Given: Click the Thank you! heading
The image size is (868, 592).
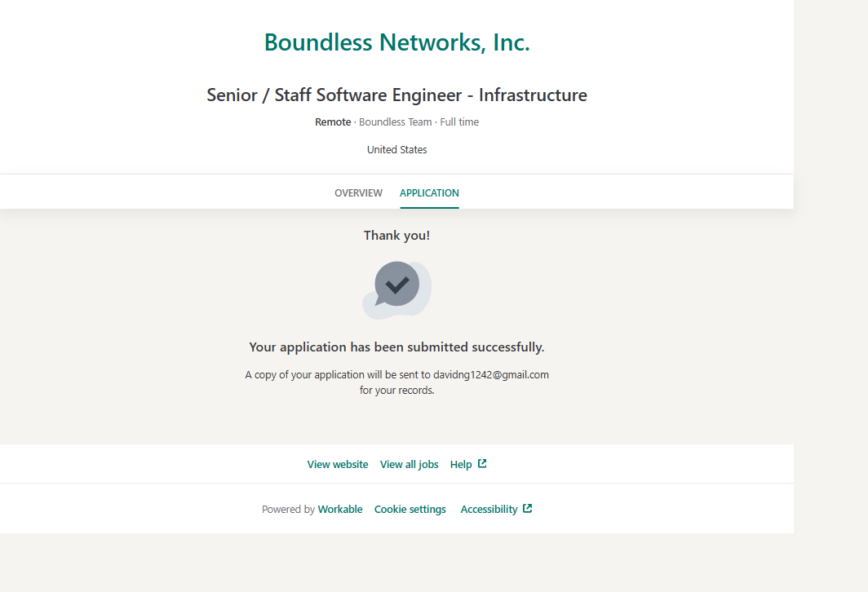Looking at the screenshot, I should 396,236.
